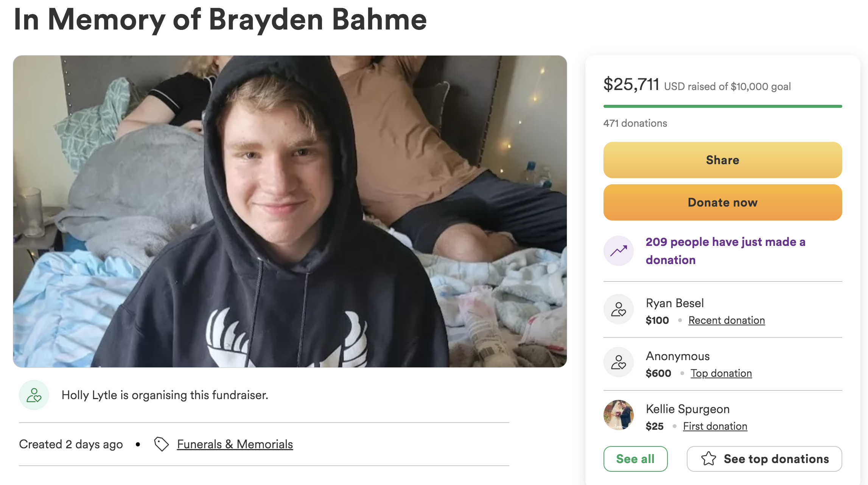Open the See all donations list
Viewport: 868px width, 485px height.
(x=635, y=459)
